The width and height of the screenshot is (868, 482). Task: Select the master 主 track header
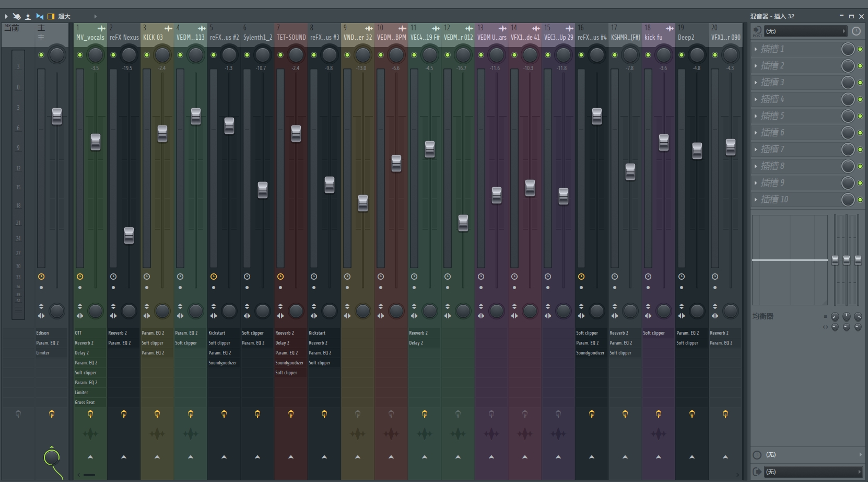52,35
